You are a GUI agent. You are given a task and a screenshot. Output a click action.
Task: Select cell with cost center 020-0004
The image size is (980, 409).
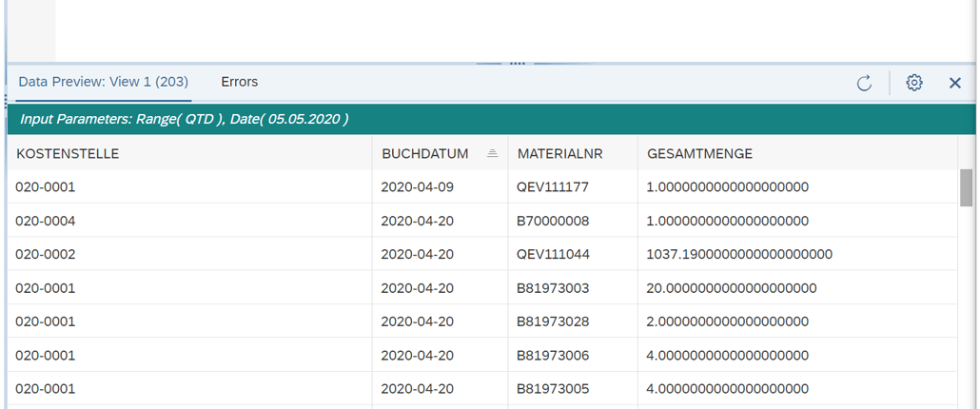tap(46, 221)
